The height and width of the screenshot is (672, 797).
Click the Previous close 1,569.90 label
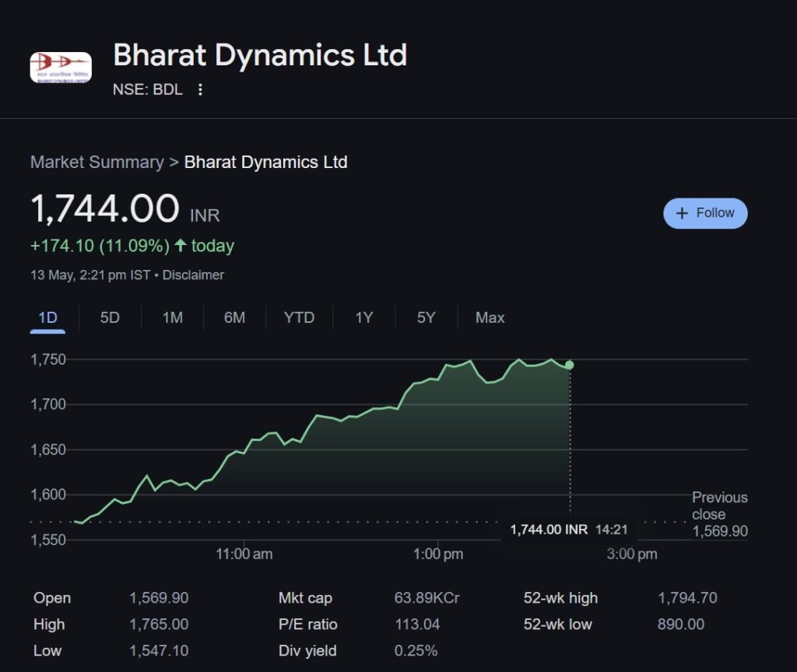click(x=720, y=514)
